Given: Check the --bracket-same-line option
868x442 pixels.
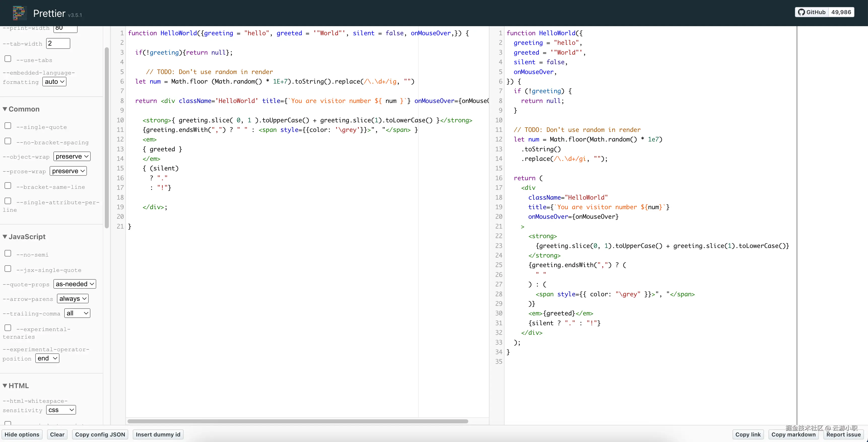Looking at the screenshot, I should tap(8, 186).
